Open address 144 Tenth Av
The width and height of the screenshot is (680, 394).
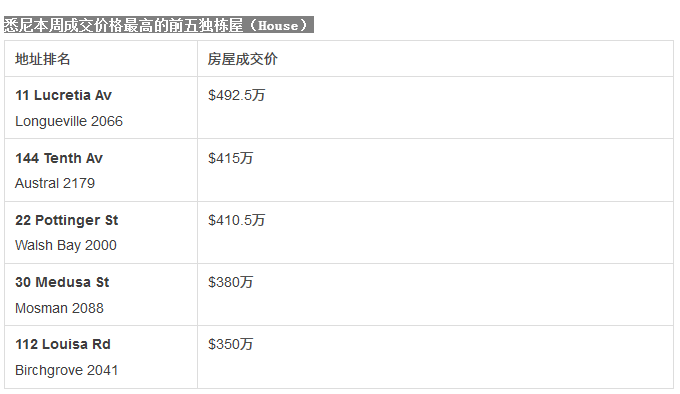[x=59, y=158]
